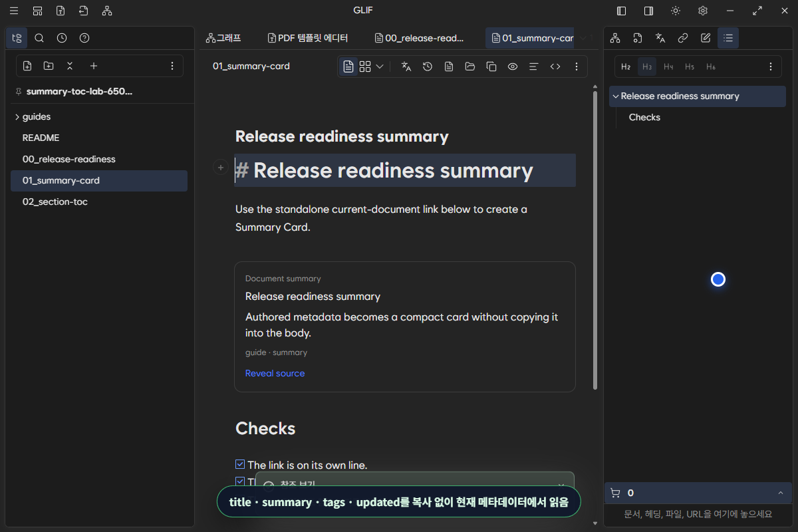Toggle the H2 heading level filter
The height and width of the screenshot is (532, 798).
point(626,66)
